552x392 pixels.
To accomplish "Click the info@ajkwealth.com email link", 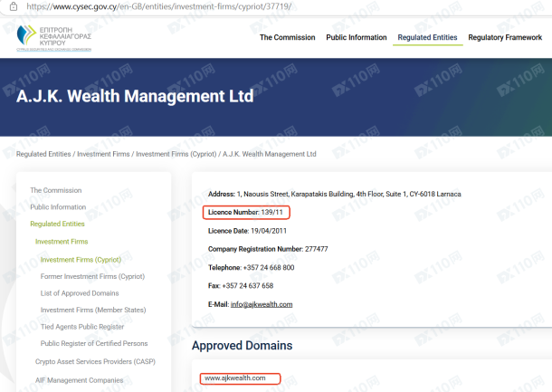I will 261,304.
